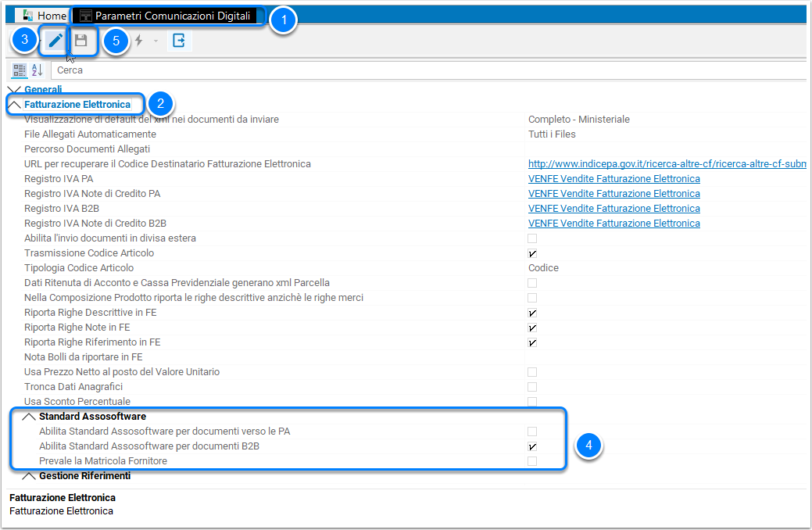Enable Abilita l'invio documenti in divisa estera checkbox

(x=532, y=238)
